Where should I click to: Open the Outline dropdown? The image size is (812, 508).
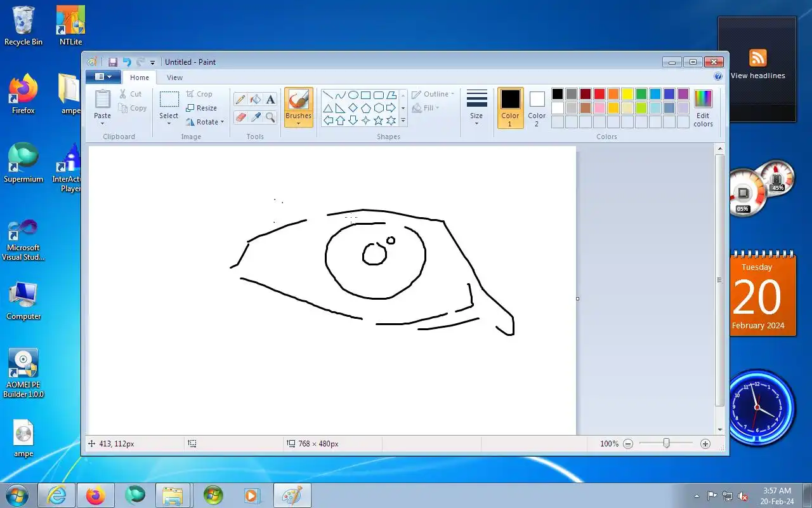tap(433, 94)
